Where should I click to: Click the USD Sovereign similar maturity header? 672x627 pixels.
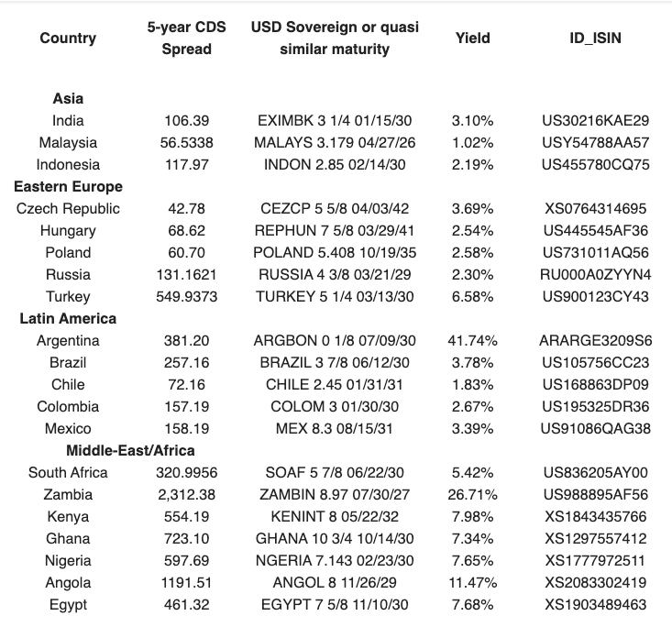tap(335, 38)
